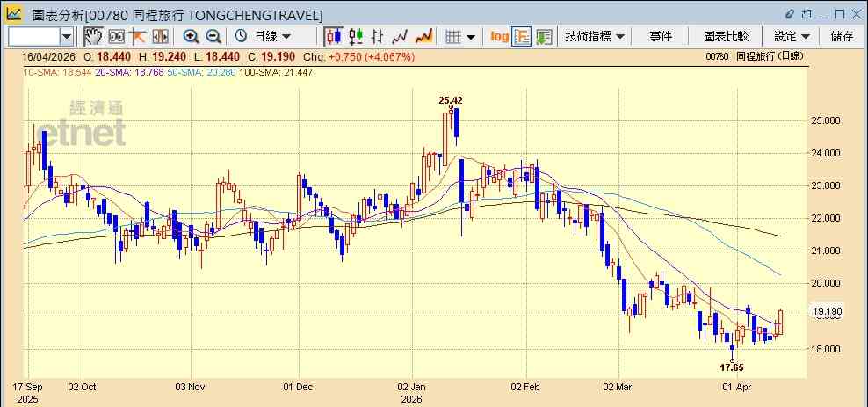This screenshot has height=407, width=868.
Task: Click the 儲存 save button
Action: tap(842, 37)
